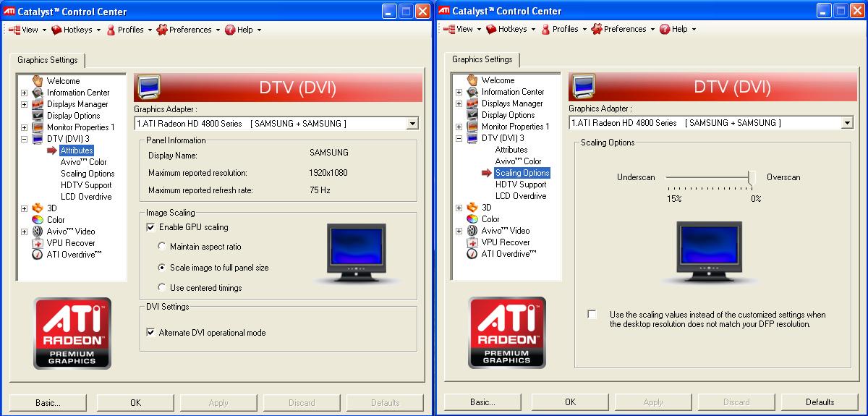Click the Monitor Properties 1 icon in left window
This screenshot has height=416, width=868.
coord(38,127)
